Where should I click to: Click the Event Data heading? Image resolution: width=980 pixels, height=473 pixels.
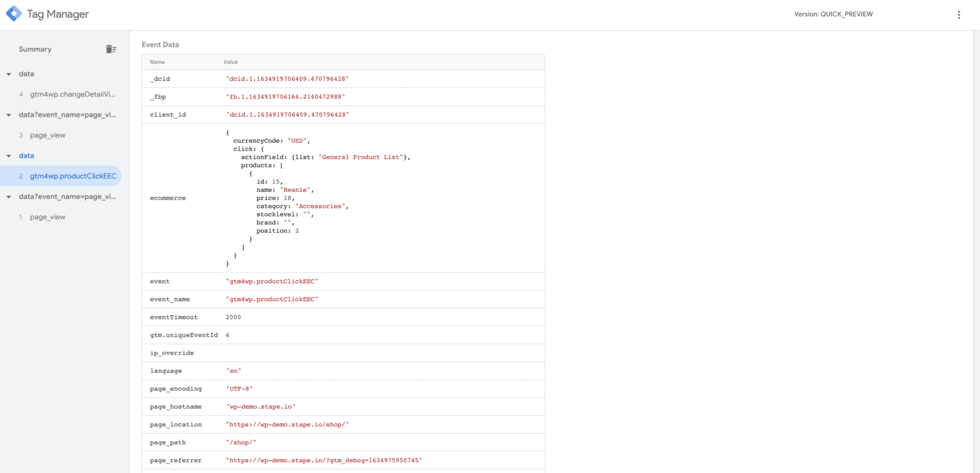(x=160, y=45)
